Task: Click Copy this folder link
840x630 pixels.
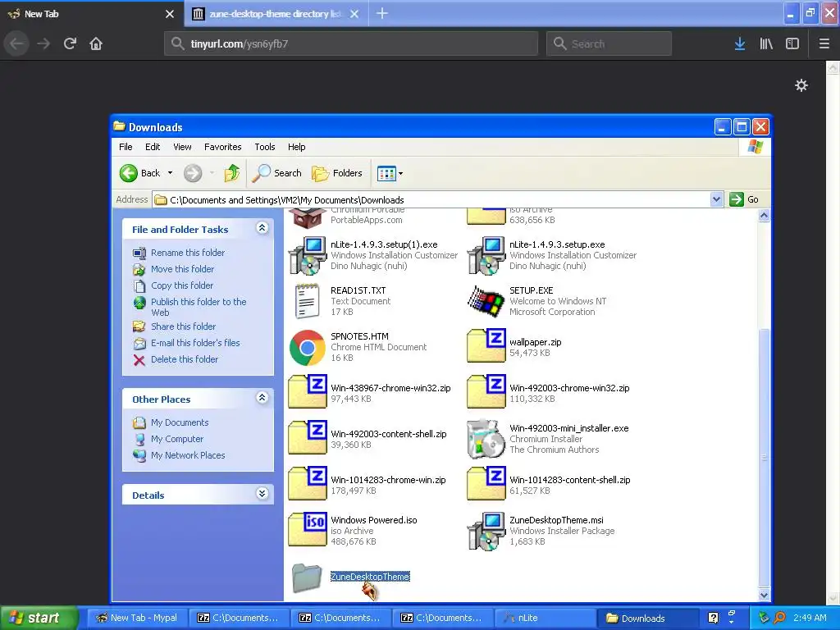Action: [182, 285]
